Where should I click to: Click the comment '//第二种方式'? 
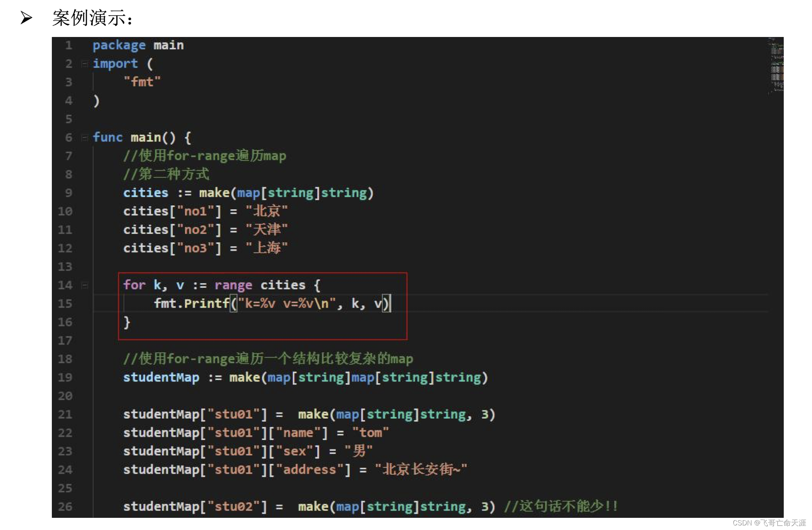166,174
